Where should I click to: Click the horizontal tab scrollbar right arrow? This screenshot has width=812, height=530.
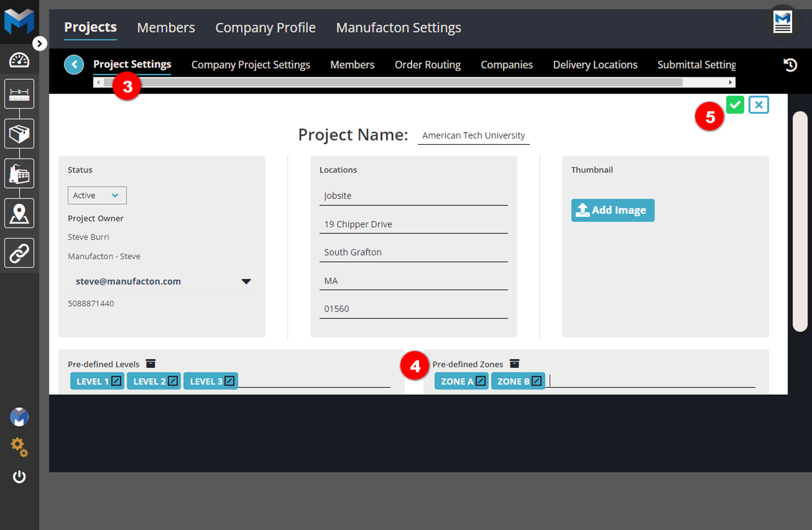click(730, 82)
